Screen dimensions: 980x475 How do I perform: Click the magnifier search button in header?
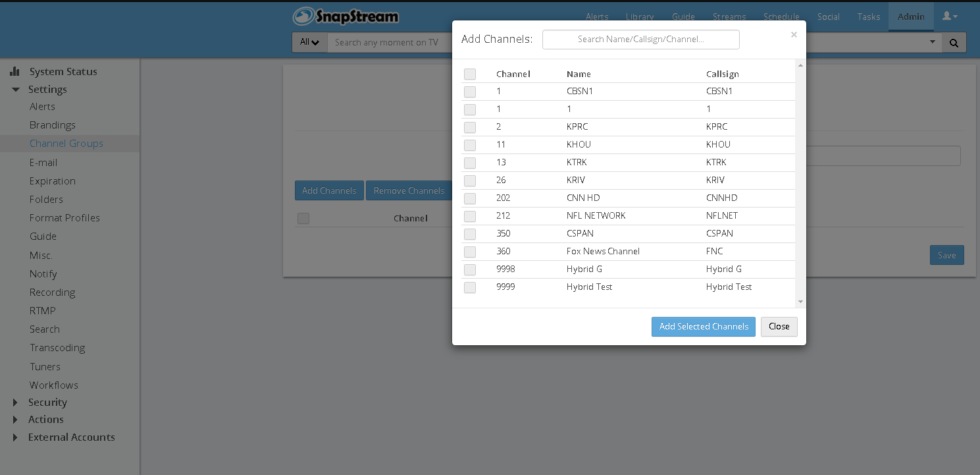[x=953, y=43]
